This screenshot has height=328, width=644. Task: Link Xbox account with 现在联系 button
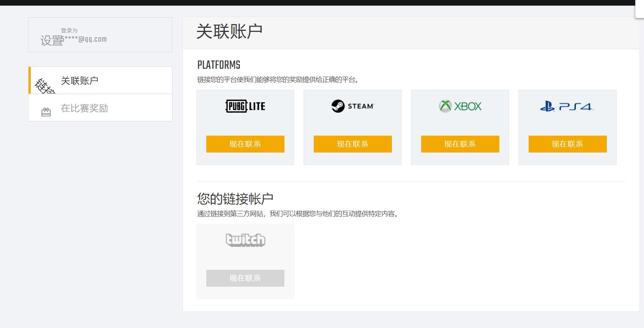pyautogui.click(x=460, y=144)
